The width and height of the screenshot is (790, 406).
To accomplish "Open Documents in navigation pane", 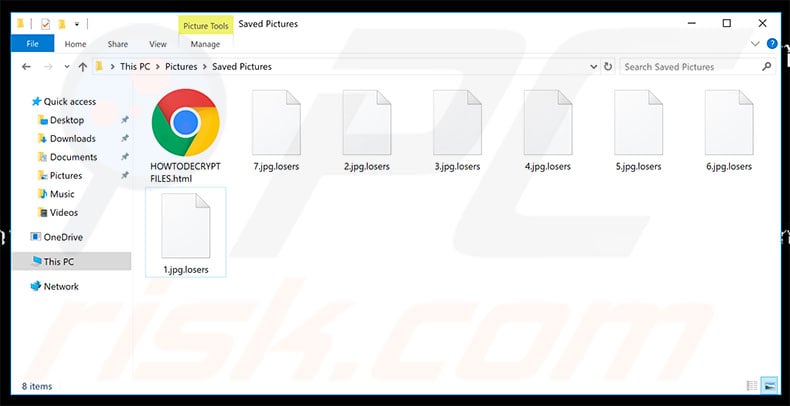I will (x=73, y=157).
